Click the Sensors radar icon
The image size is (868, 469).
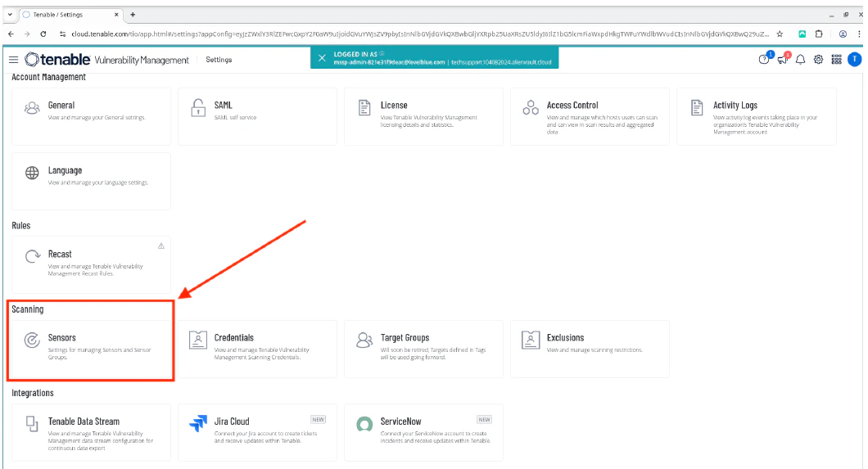[x=32, y=340]
